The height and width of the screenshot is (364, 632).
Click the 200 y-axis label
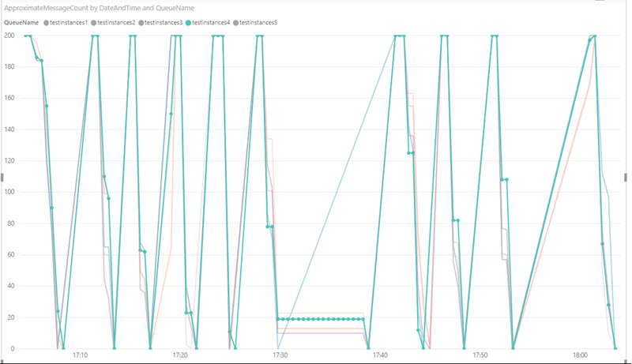click(x=9, y=36)
